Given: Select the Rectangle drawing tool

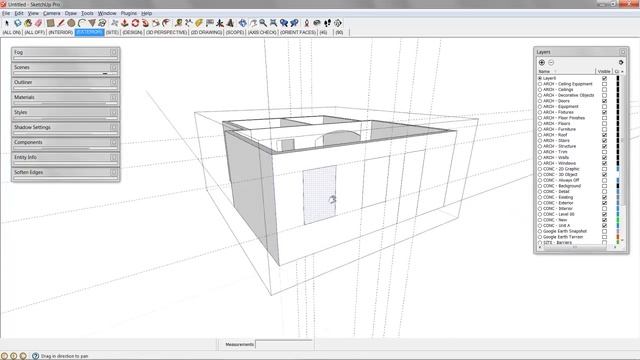Looking at the screenshot, I should coord(50,23).
